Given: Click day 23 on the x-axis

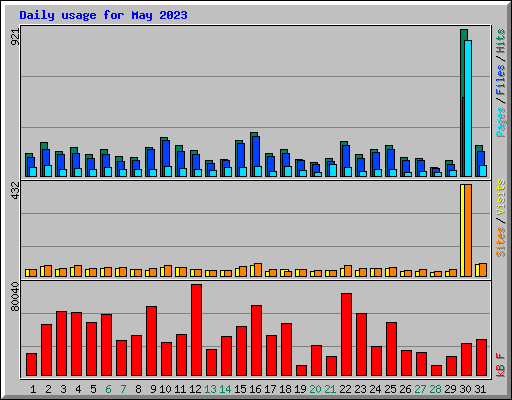Looking at the screenshot, I should coord(360,389).
